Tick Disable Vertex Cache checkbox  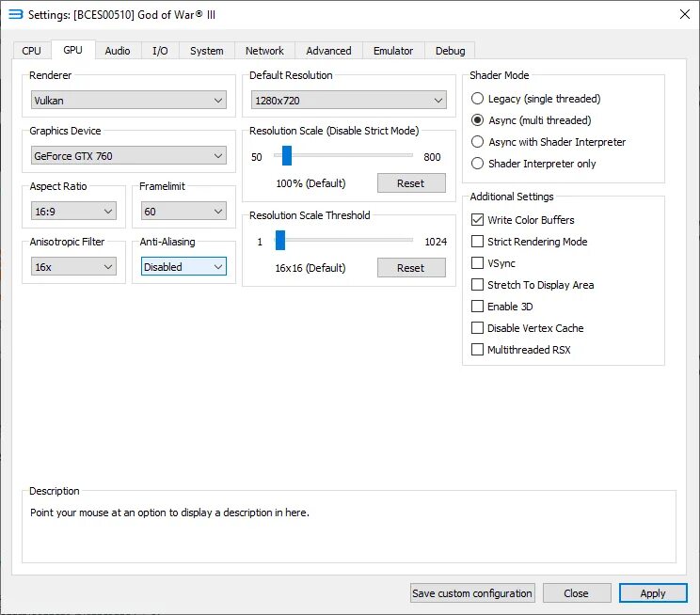coord(528,328)
